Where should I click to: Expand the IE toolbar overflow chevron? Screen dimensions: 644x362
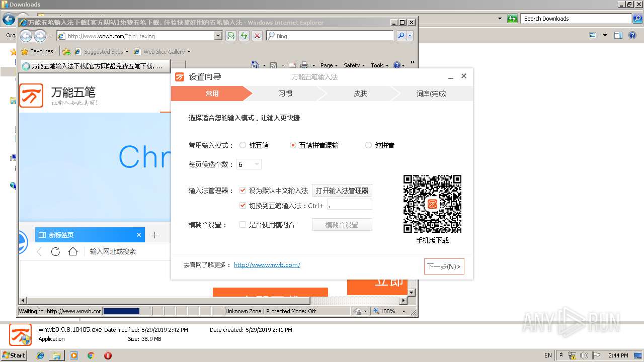coord(412,63)
